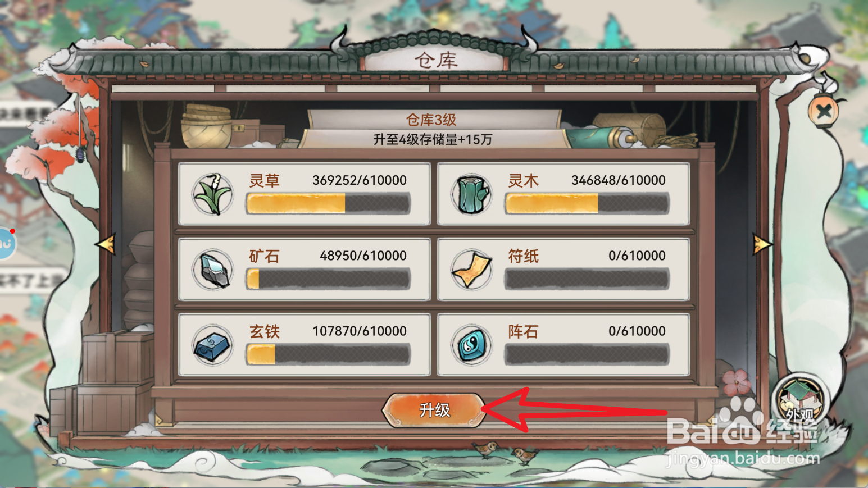The image size is (868, 488).
Task: Click the 符纸 resource label
Action: tap(524, 256)
